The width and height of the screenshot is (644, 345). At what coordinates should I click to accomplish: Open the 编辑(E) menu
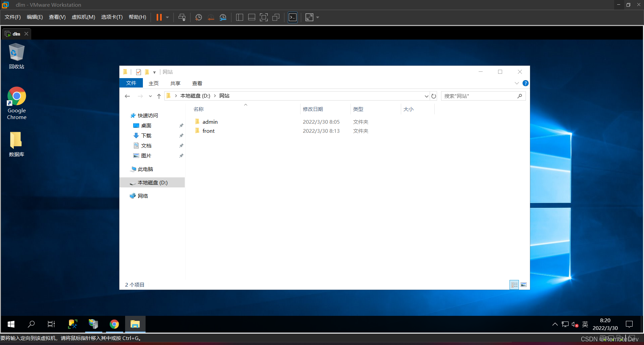[35, 17]
